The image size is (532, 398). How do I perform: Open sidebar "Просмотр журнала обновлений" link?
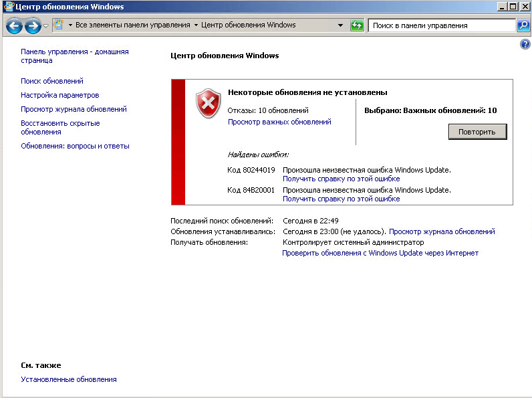tap(74, 109)
